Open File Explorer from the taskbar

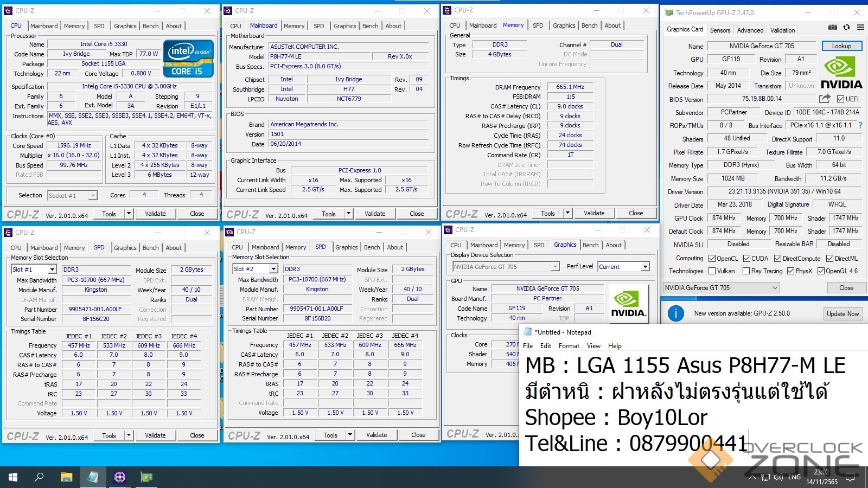(x=66, y=477)
